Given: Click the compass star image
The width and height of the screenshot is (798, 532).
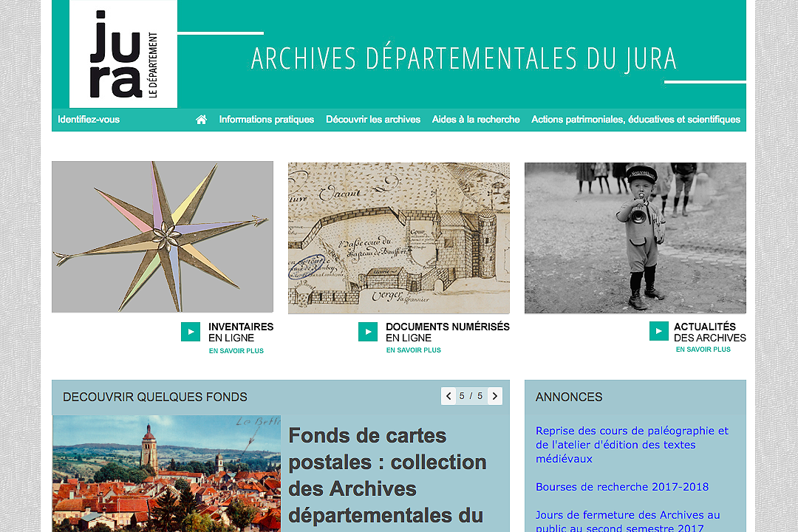Looking at the screenshot, I should pyautogui.click(x=163, y=236).
